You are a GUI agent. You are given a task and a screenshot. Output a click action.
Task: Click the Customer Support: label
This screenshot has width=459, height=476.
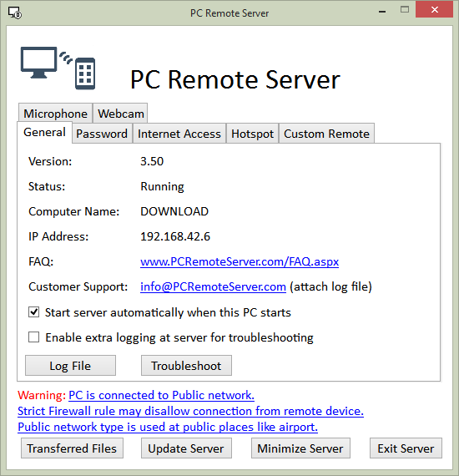[78, 286]
